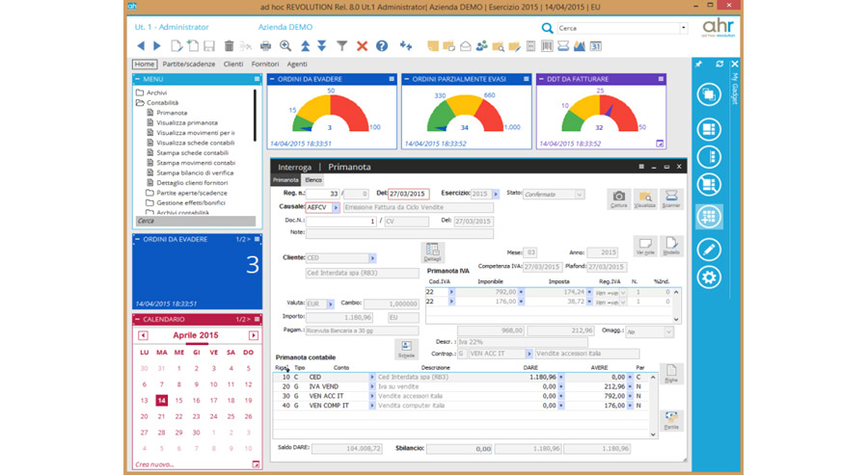The width and height of the screenshot is (868, 475).
Task: Click the blue Help question mark icon
Action: pyautogui.click(x=382, y=46)
